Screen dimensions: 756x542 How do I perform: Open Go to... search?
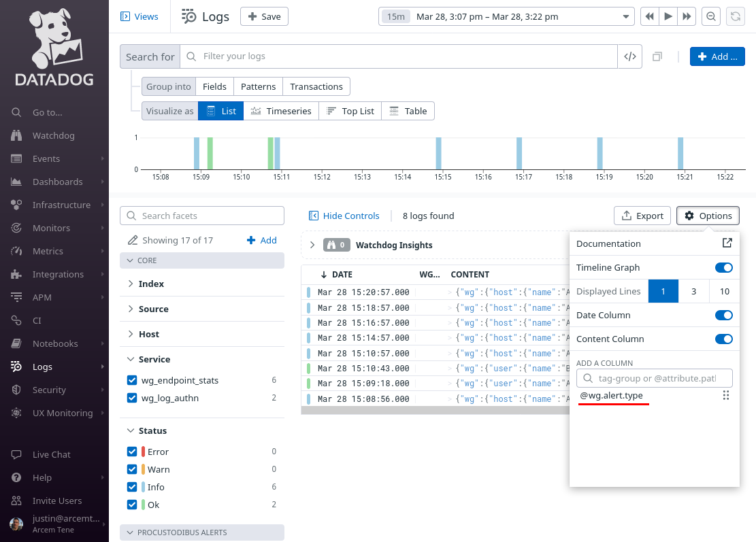click(47, 112)
